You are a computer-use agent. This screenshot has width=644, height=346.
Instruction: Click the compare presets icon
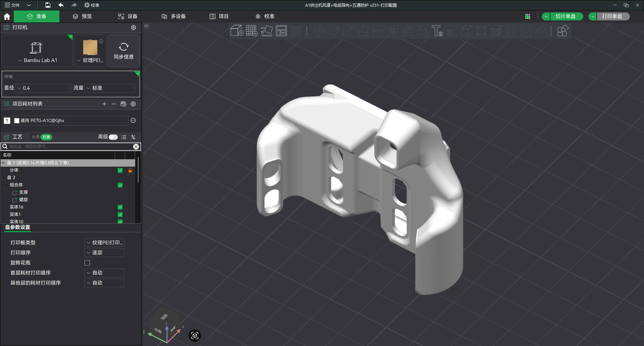tap(133, 137)
